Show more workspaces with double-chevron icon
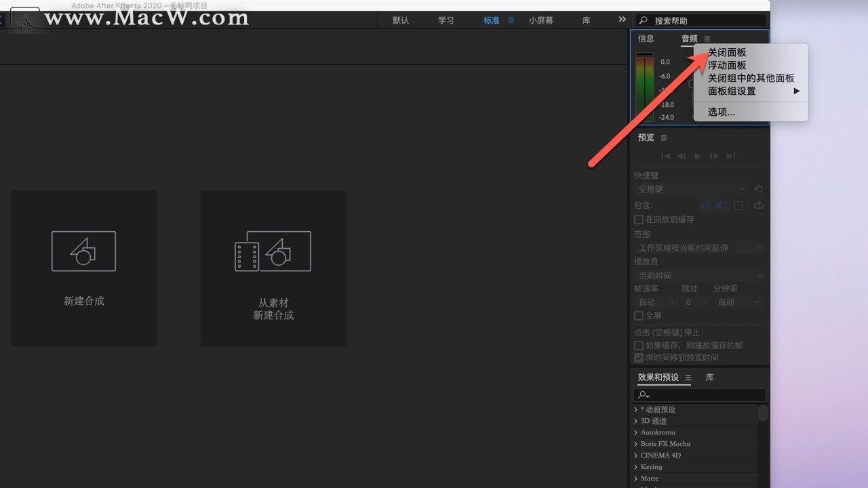868x488 pixels. [622, 20]
